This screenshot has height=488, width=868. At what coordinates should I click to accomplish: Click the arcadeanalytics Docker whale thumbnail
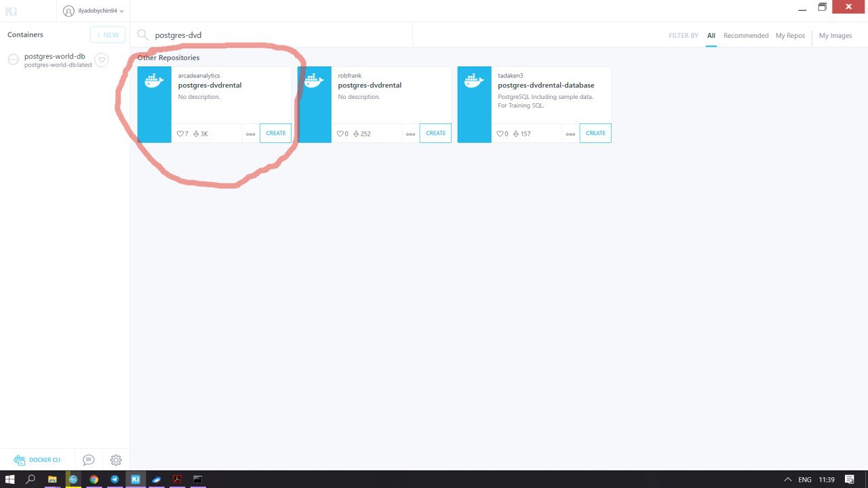155,104
